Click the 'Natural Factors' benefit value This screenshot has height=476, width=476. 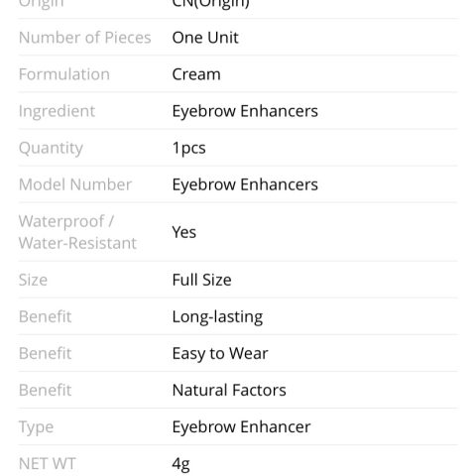tap(229, 391)
